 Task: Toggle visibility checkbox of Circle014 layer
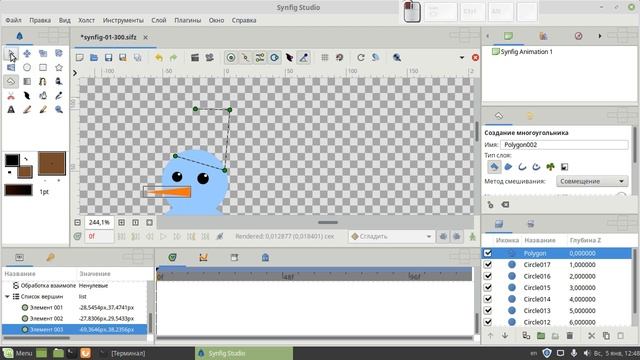[488, 299]
